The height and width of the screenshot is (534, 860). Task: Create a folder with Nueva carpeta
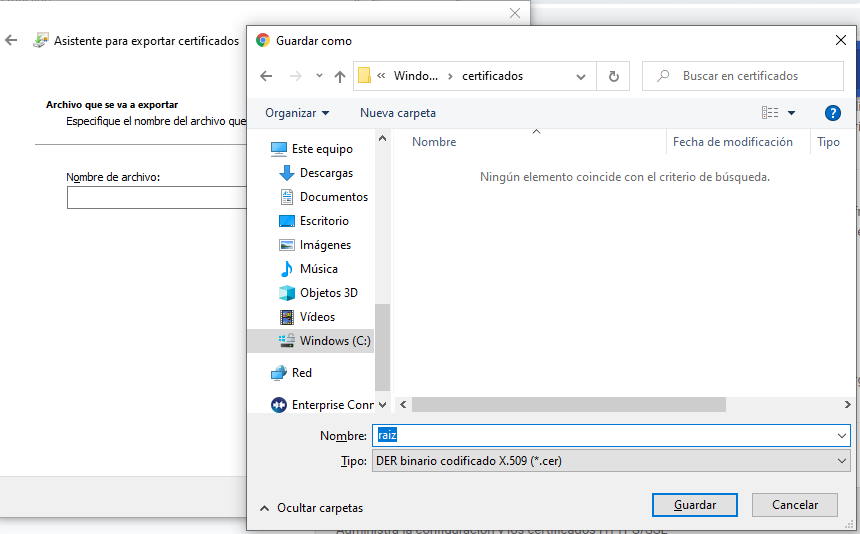pyautogui.click(x=398, y=113)
